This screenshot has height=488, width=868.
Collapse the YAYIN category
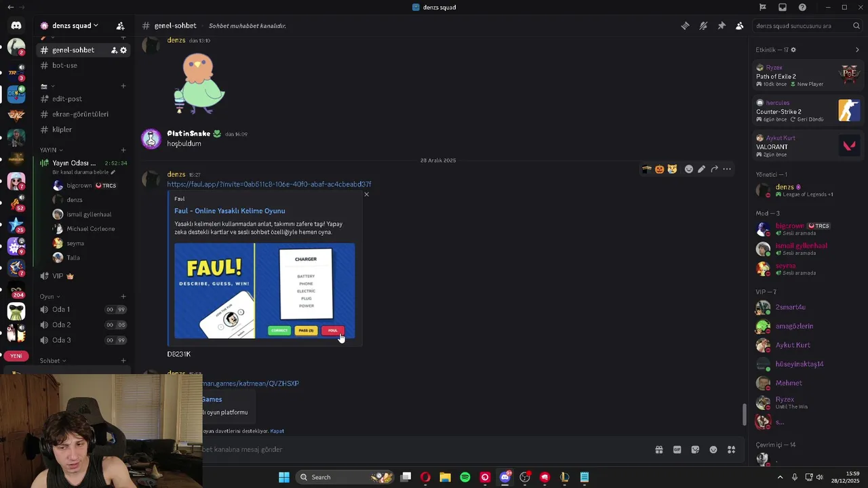click(51, 150)
